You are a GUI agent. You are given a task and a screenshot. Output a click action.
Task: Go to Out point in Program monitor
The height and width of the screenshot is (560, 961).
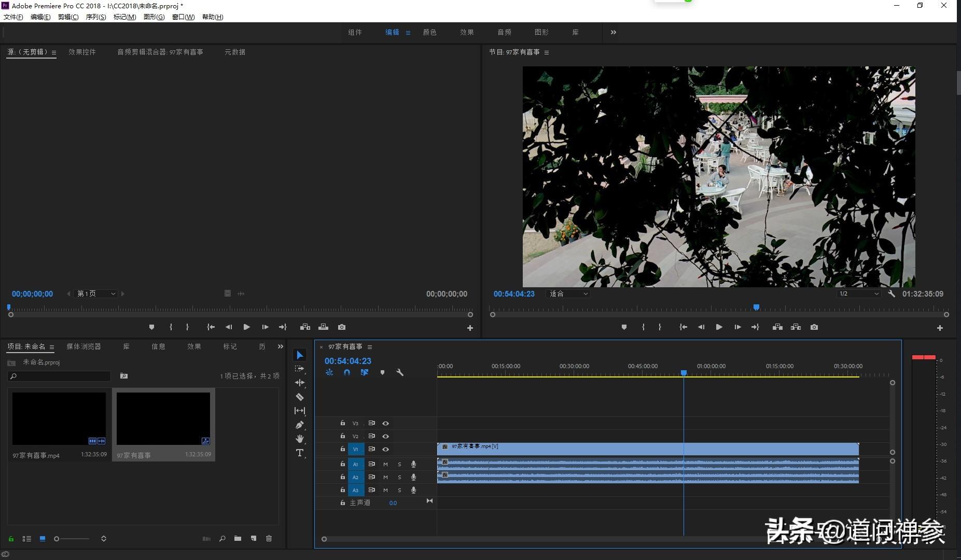pyautogui.click(x=755, y=327)
